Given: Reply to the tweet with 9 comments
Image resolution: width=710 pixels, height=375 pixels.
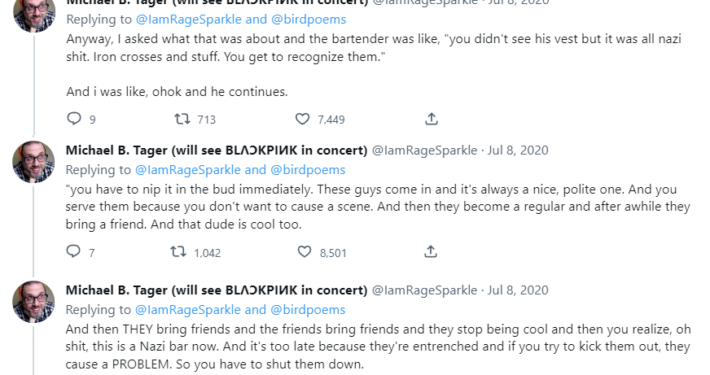Looking at the screenshot, I should (x=74, y=119).
